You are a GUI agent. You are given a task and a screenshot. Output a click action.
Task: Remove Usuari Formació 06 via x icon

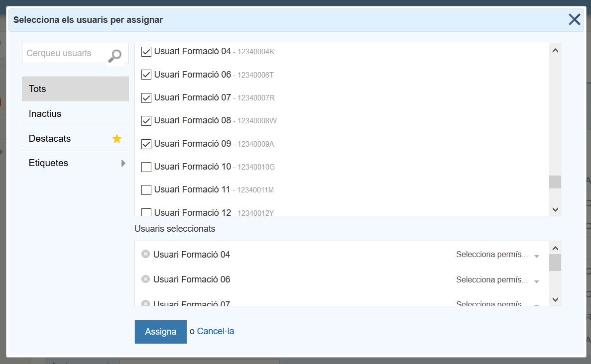145,279
